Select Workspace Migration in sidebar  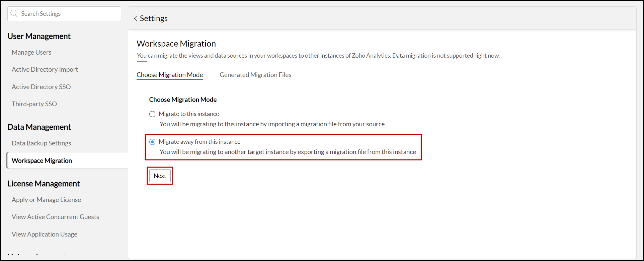(x=42, y=160)
